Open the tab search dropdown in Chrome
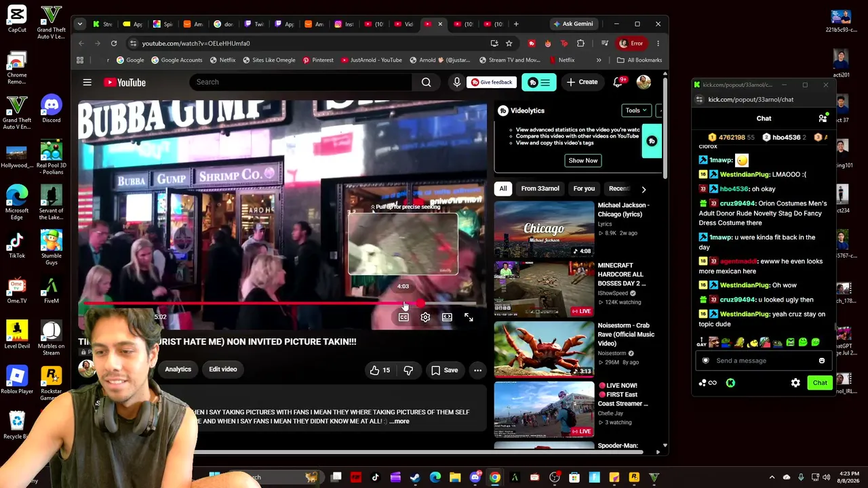The image size is (868, 488). tap(80, 24)
